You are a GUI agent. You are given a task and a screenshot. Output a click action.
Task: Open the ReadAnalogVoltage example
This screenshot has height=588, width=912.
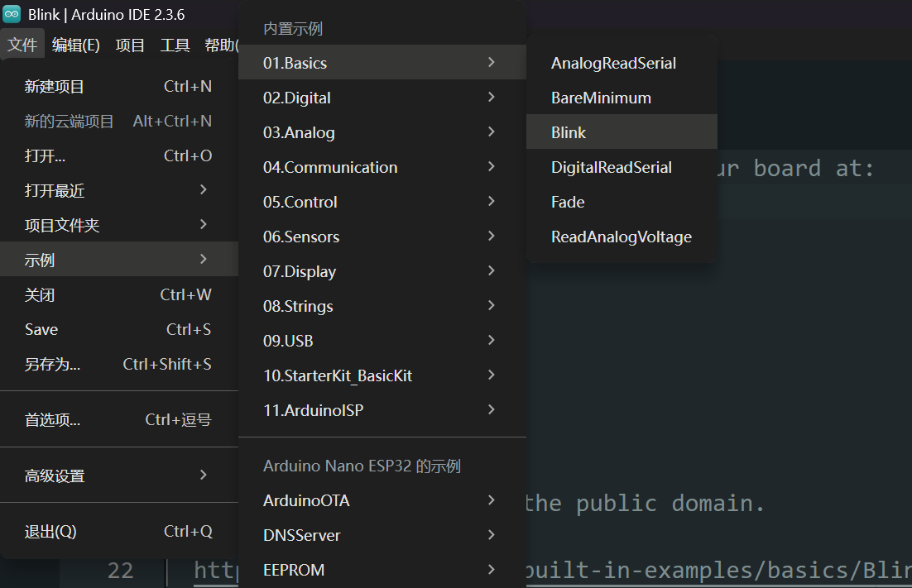point(621,237)
